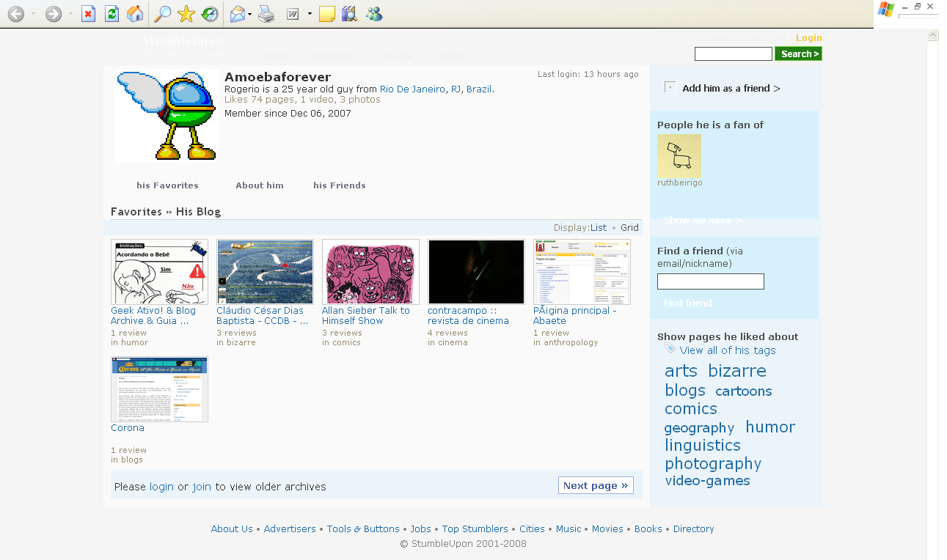This screenshot has width=947, height=560.
Task: Click the Next page button
Action: point(596,485)
